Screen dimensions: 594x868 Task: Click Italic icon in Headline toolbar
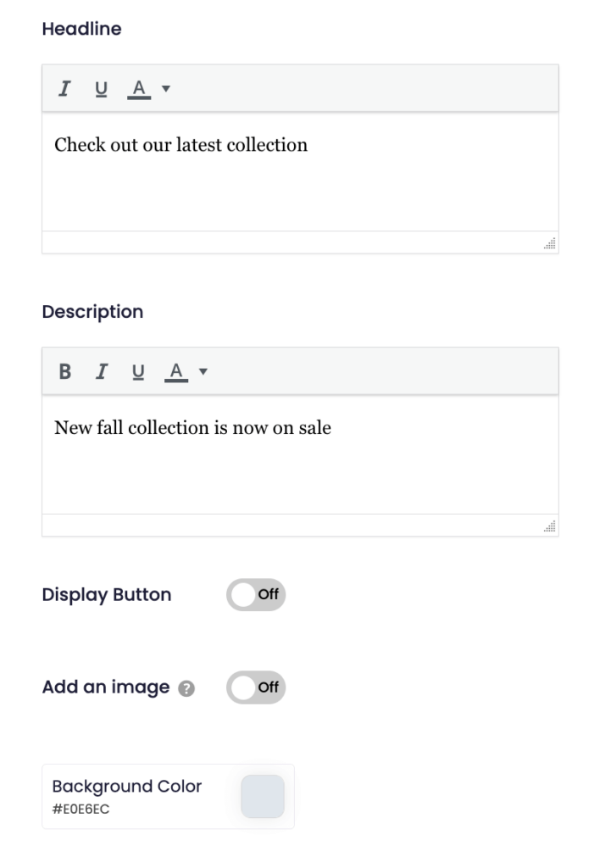[64, 88]
